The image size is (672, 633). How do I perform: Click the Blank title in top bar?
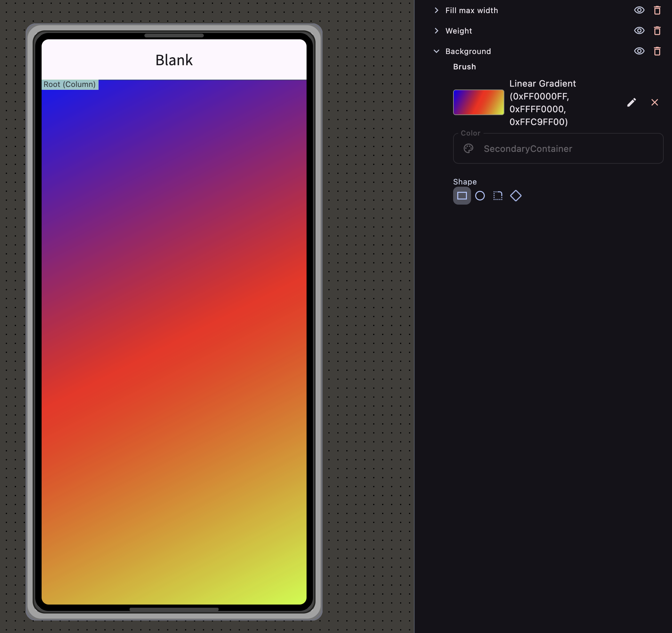pyautogui.click(x=174, y=60)
